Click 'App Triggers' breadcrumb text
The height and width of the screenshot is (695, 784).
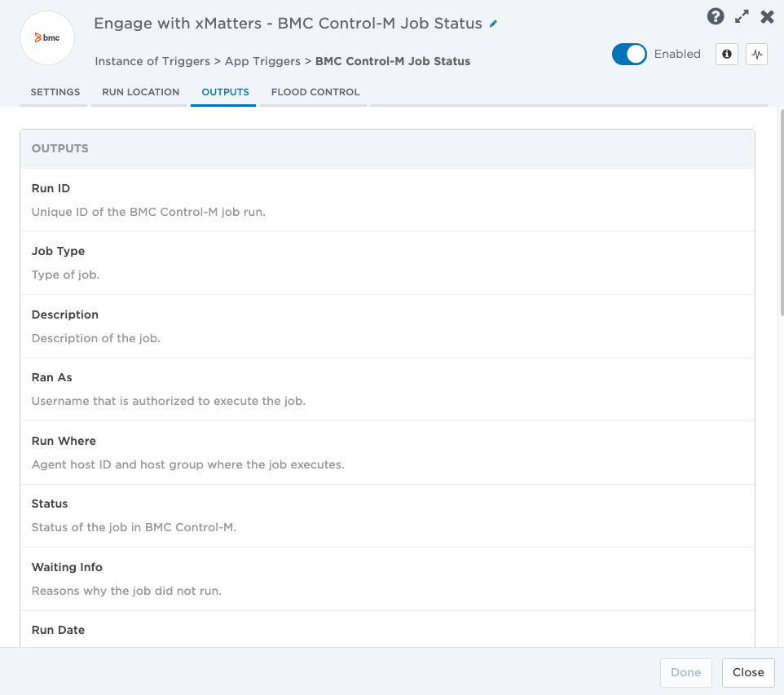pyautogui.click(x=262, y=61)
